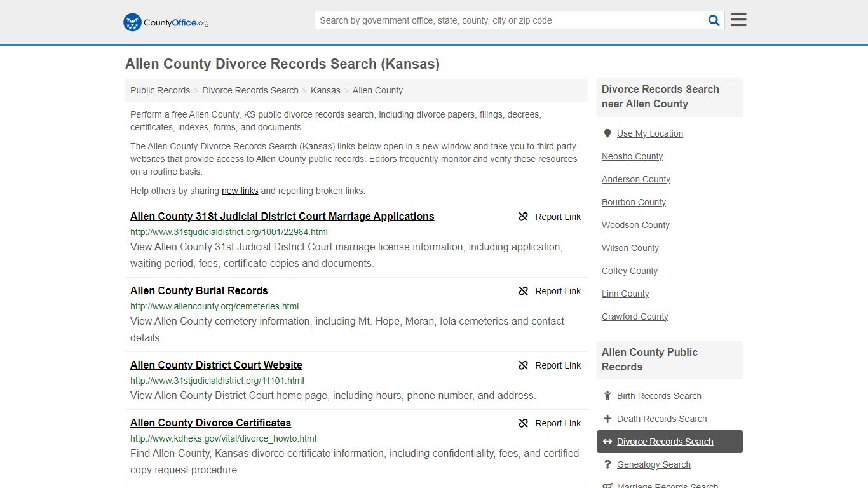868x488 pixels.
Task: Go to Bourbon County
Action: 634,202
